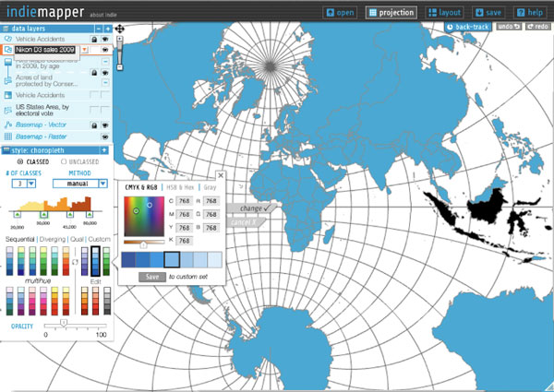554x392 pixels.
Task: Open the help menu
Action: pyautogui.click(x=530, y=13)
